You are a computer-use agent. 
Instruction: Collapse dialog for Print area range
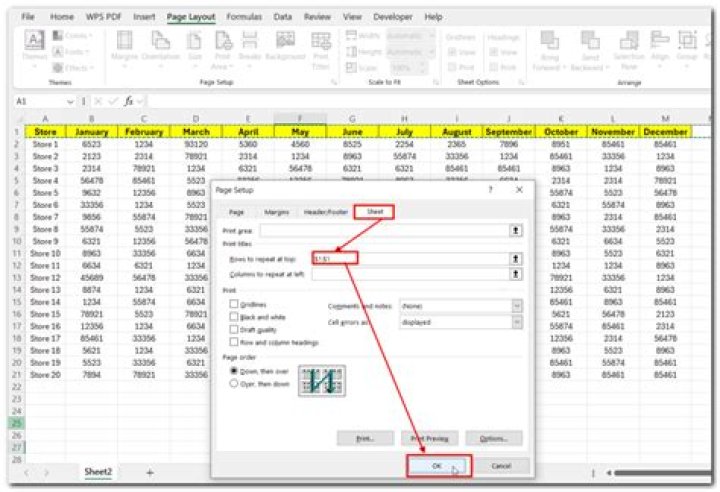[516, 231]
